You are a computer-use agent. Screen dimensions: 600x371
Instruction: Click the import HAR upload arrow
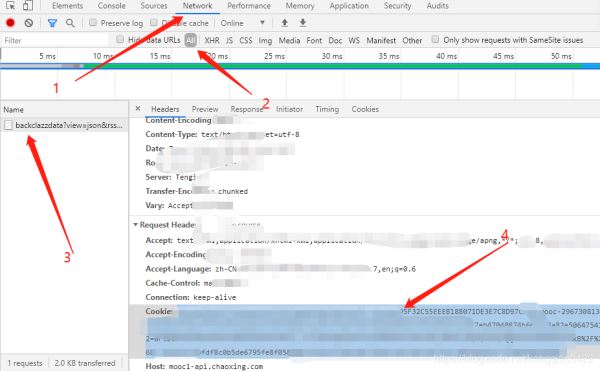284,23
